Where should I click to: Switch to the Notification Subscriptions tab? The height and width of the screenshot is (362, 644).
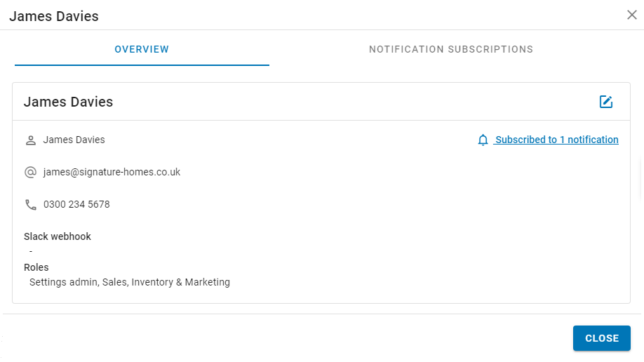tap(451, 49)
